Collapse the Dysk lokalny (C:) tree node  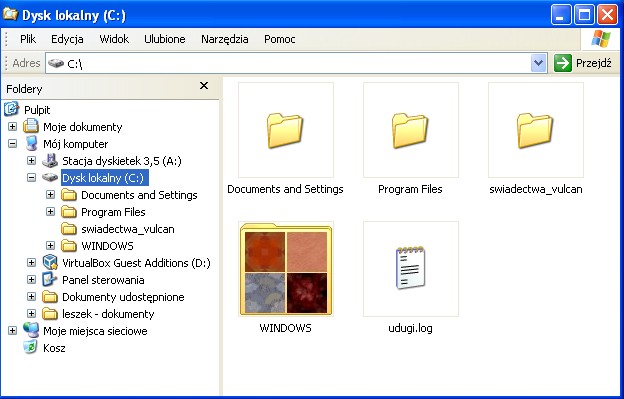(x=31, y=177)
